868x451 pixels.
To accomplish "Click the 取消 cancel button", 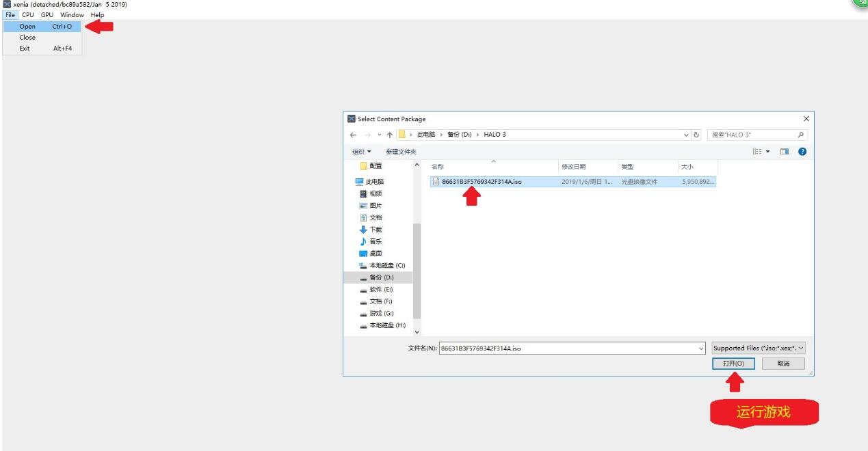I will coord(783,364).
